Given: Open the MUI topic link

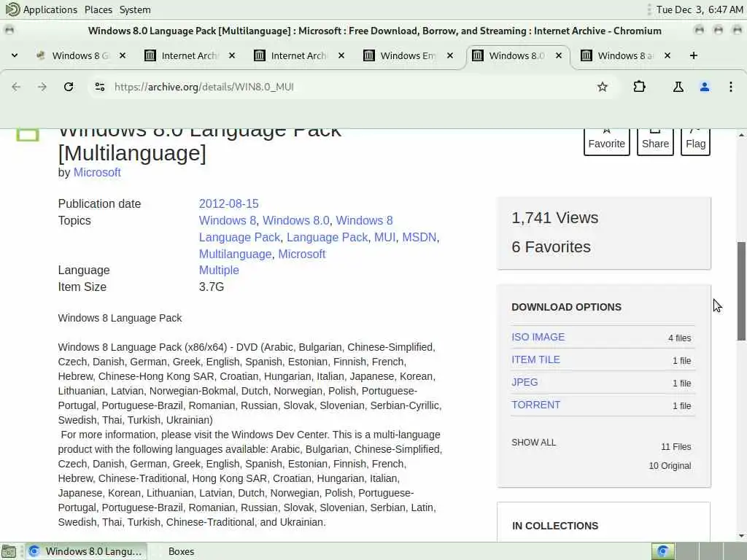Looking at the screenshot, I should (x=384, y=237).
